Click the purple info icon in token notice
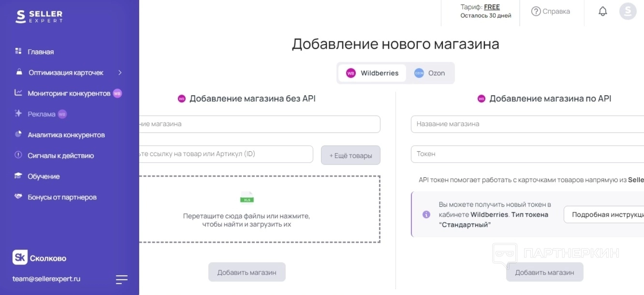Image resolution: width=644 pixels, height=295 pixels. pyautogui.click(x=426, y=214)
